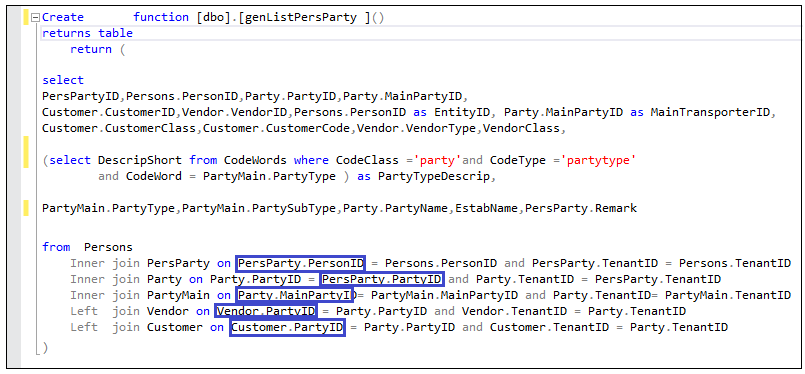Click the highlighted Party.MainPartyID box
The image size is (805, 374).
296,295
